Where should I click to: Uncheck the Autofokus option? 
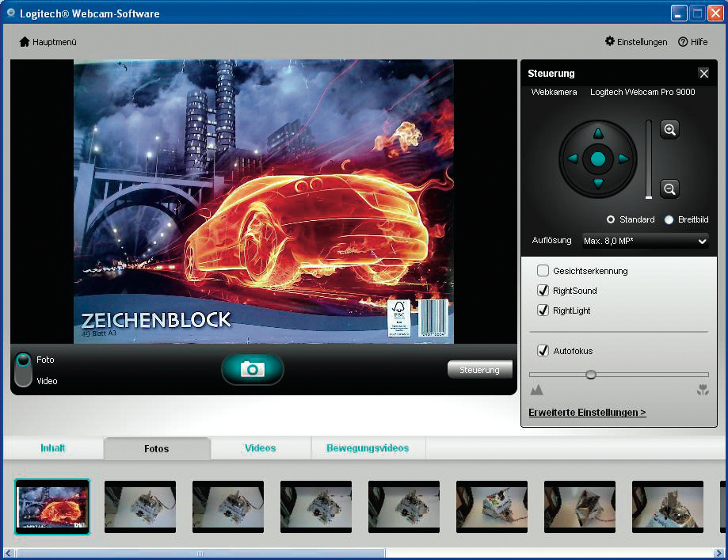tap(543, 351)
